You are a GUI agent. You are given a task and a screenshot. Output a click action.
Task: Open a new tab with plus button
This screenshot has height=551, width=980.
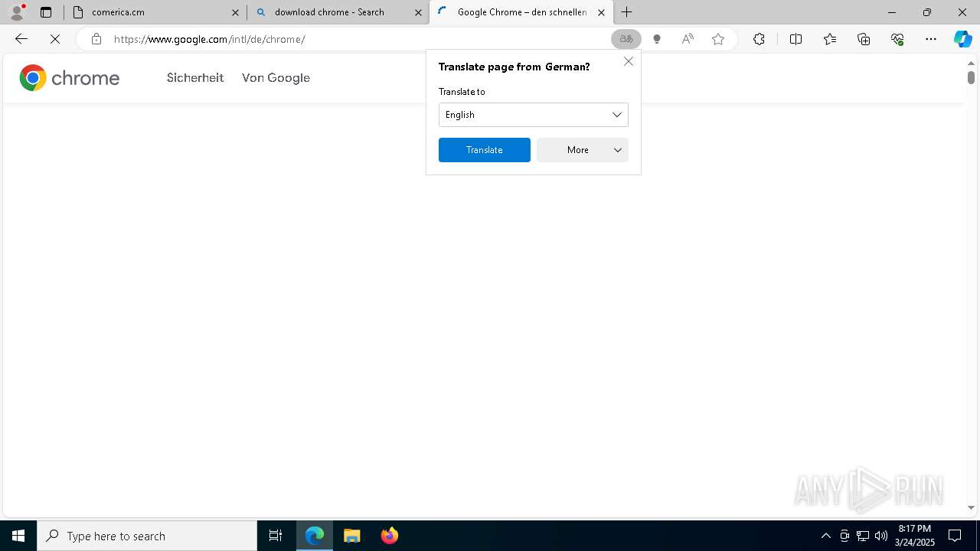(x=627, y=12)
